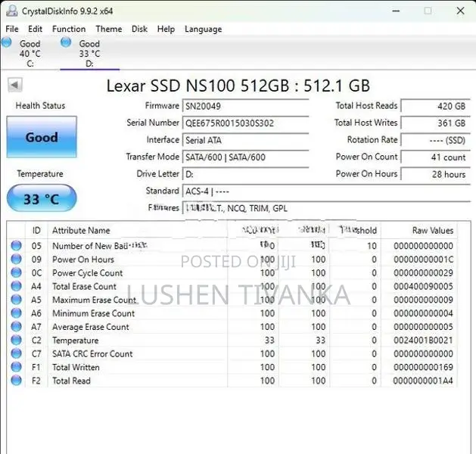Select the Power On Hours attribute name
This screenshot has height=454, width=476.
pos(83,260)
